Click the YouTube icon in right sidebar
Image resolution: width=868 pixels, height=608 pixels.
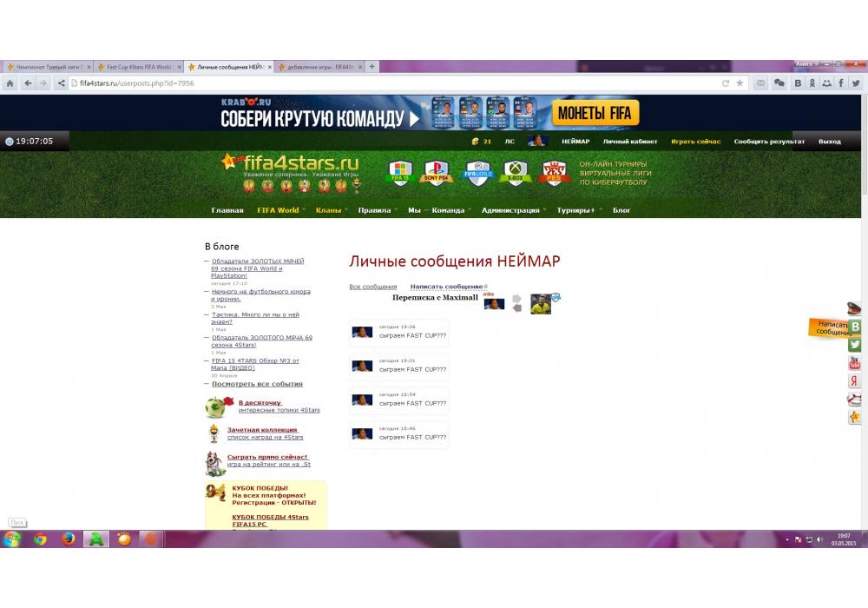tap(855, 363)
